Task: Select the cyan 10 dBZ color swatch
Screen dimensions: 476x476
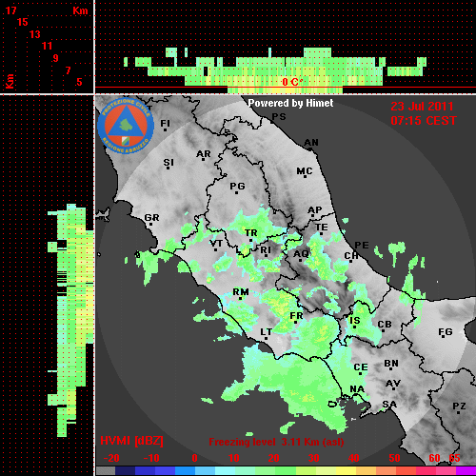Action: point(226,471)
